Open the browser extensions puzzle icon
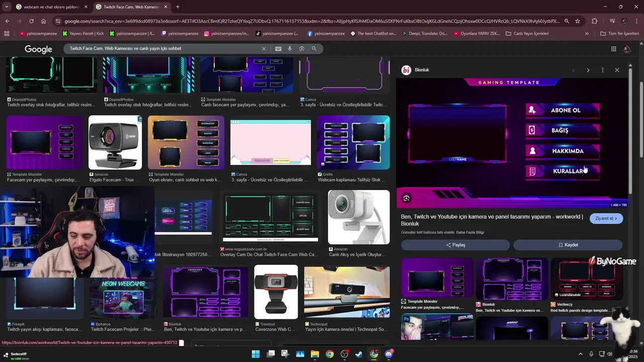 pos(594,21)
